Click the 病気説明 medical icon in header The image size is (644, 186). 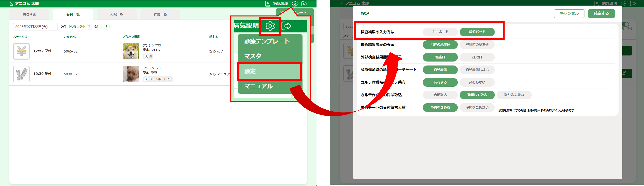pyautogui.click(x=268, y=4)
